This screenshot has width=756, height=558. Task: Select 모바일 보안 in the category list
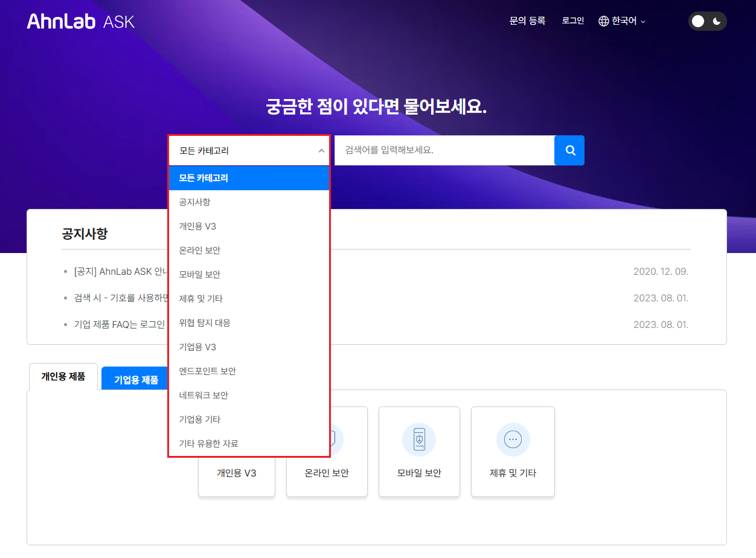tap(249, 275)
